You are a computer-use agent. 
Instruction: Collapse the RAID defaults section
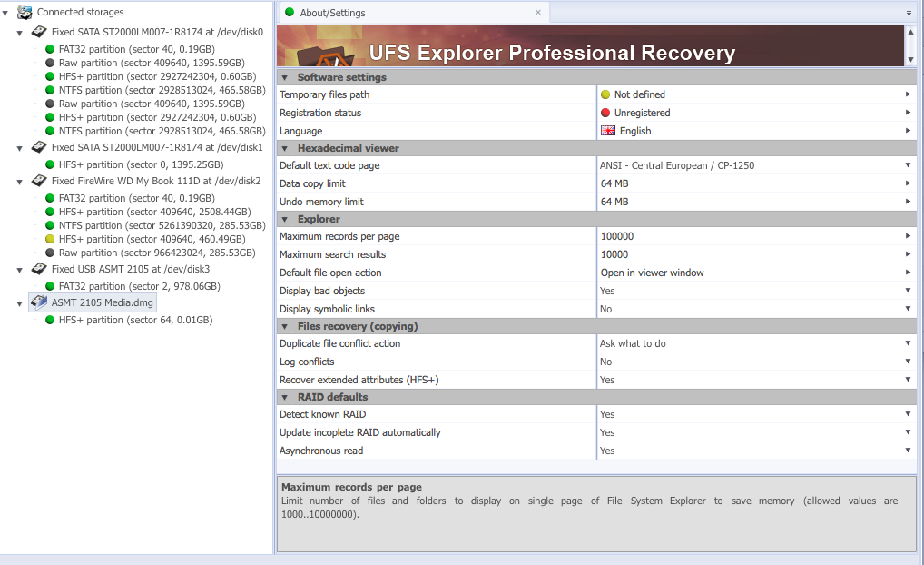(x=285, y=398)
